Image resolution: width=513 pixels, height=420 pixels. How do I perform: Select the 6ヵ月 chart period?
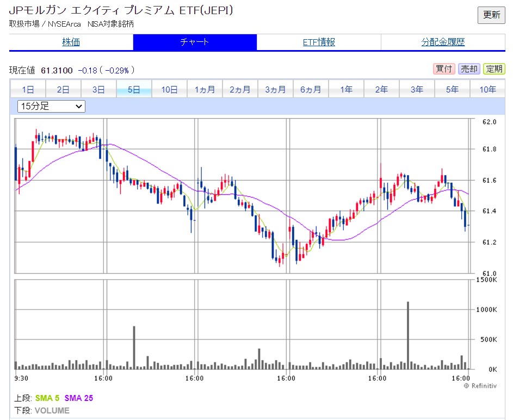pyautogui.click(x=311, y=89)
